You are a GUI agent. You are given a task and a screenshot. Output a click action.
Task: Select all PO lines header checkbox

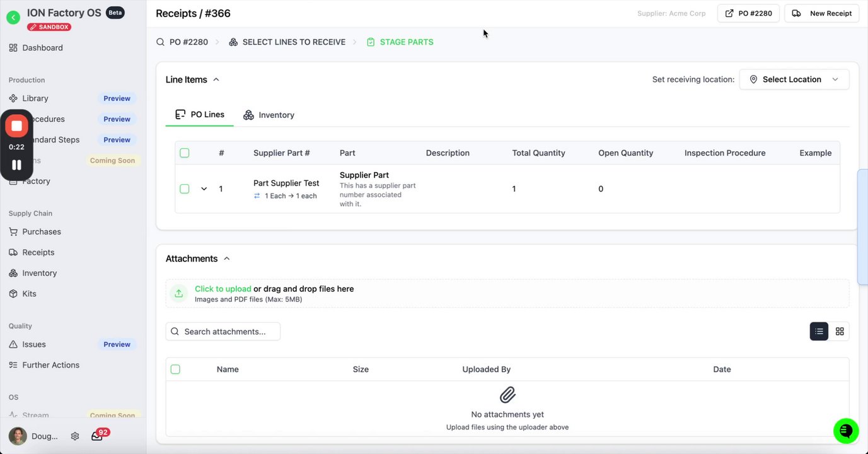point(185,153)
